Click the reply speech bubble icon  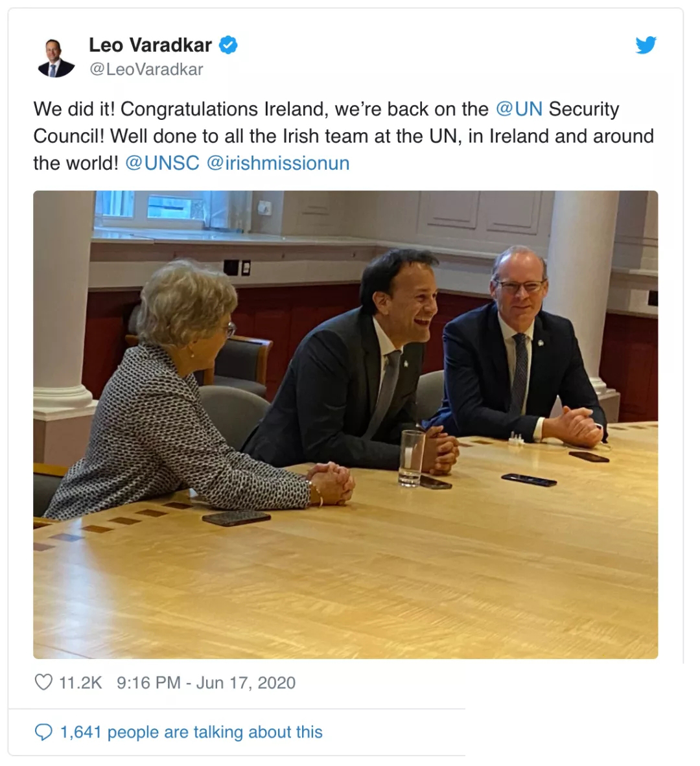[43, 732]
